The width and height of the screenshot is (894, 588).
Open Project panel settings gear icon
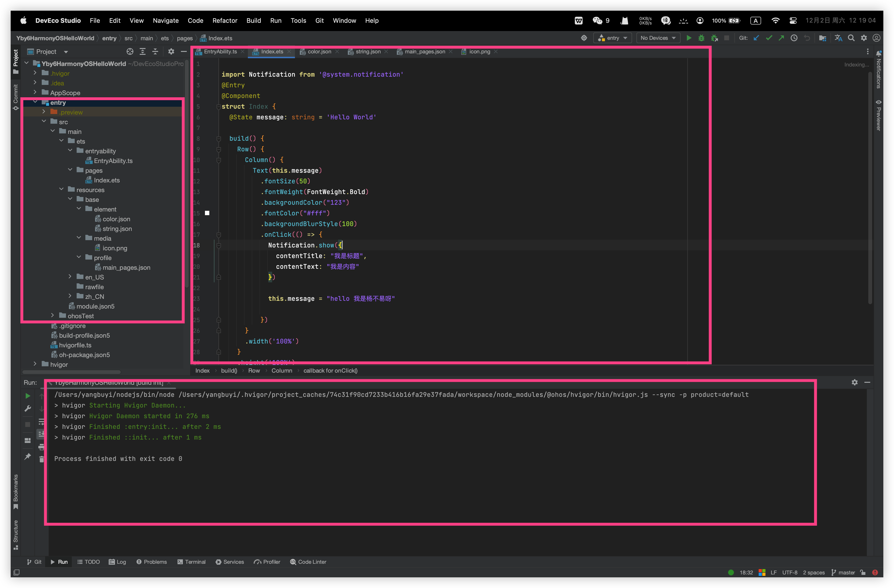coord(171,51)
